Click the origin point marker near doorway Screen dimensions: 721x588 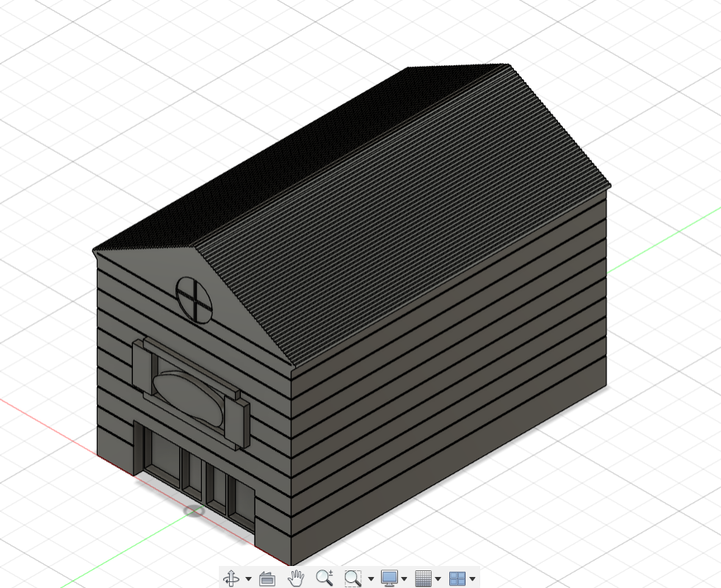(195, 511)
